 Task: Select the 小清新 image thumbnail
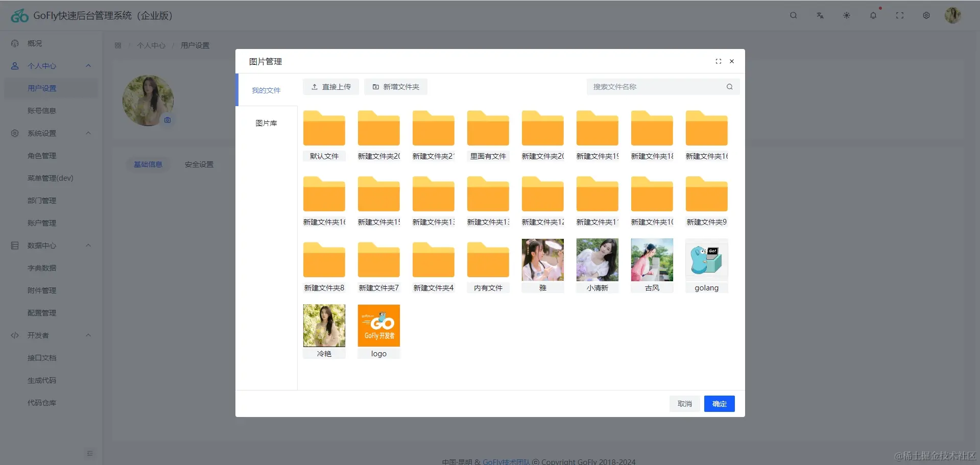[597, 260]
